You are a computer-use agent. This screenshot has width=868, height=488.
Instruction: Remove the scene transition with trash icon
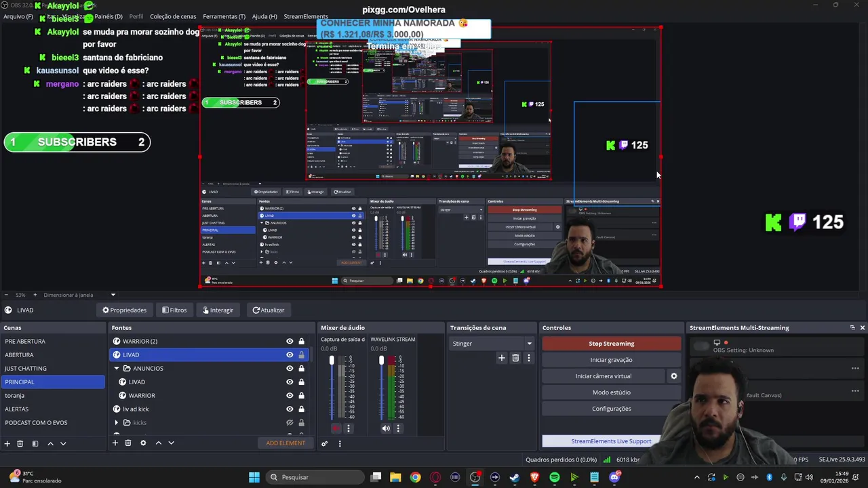pyautogui.click(x=515, y=358)
